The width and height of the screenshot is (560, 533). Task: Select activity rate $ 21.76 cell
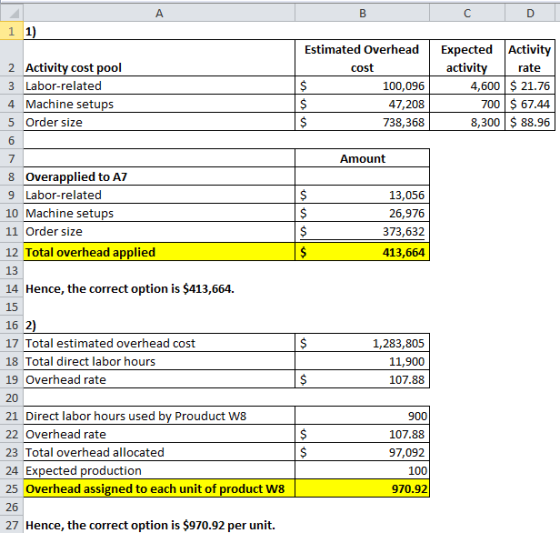coord(530,86)
